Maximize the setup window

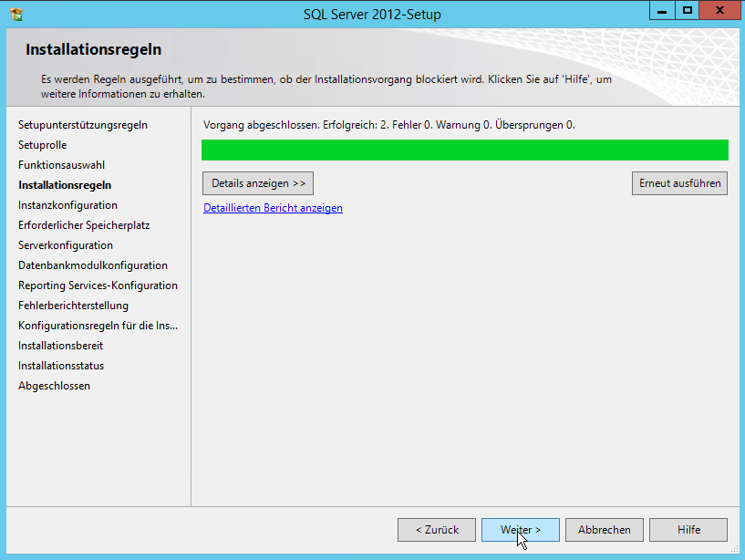click(x=688, y=10)
